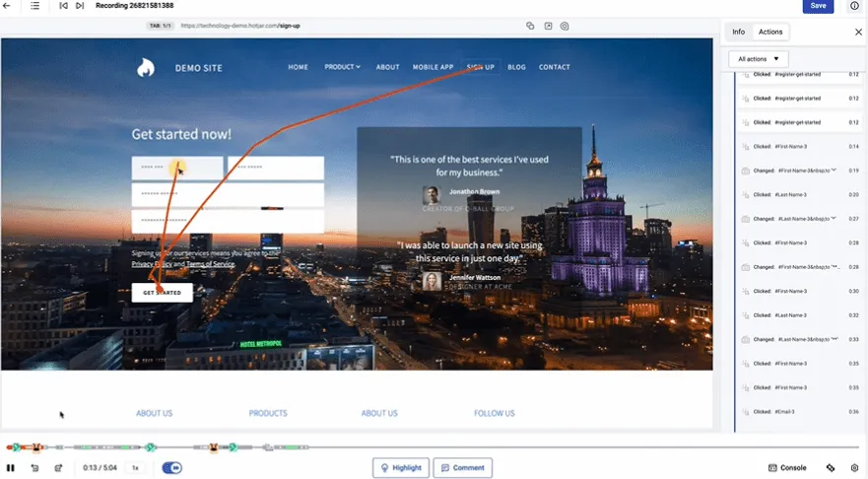
Task: Click the 0:13 / 5:04 time display
Action: pos(100,468)
